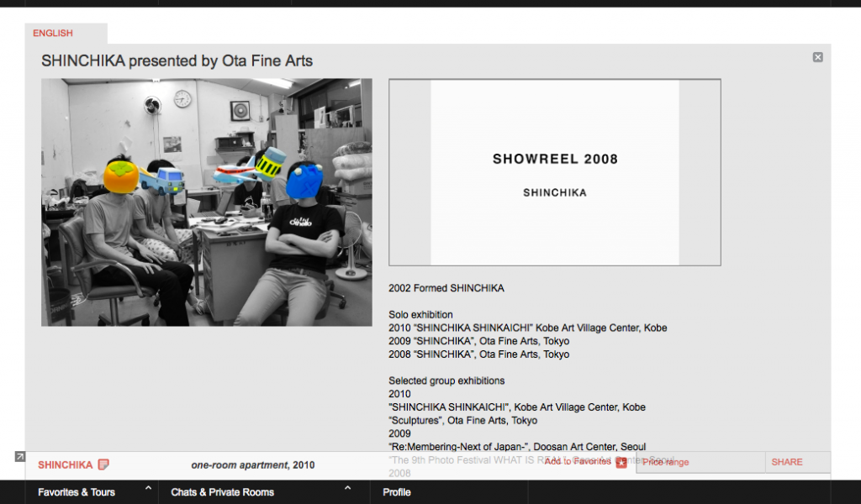Screen dimensions: 861x504
Task: Click the SHARE button
Action: pos(787,462)
